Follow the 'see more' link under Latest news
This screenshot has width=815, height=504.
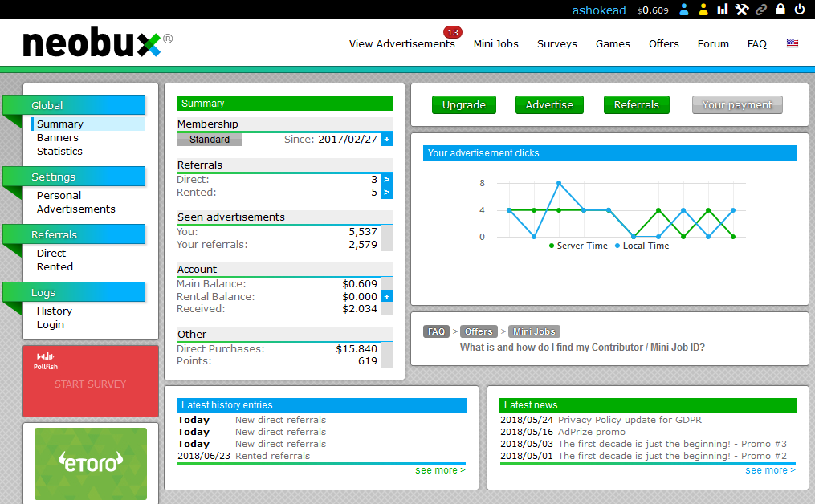(x=769, y=470)
